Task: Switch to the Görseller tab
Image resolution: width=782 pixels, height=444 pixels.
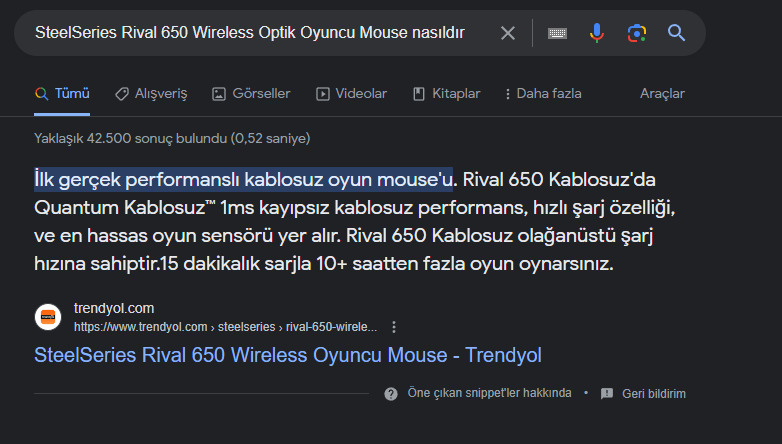Action: [251, 94]
